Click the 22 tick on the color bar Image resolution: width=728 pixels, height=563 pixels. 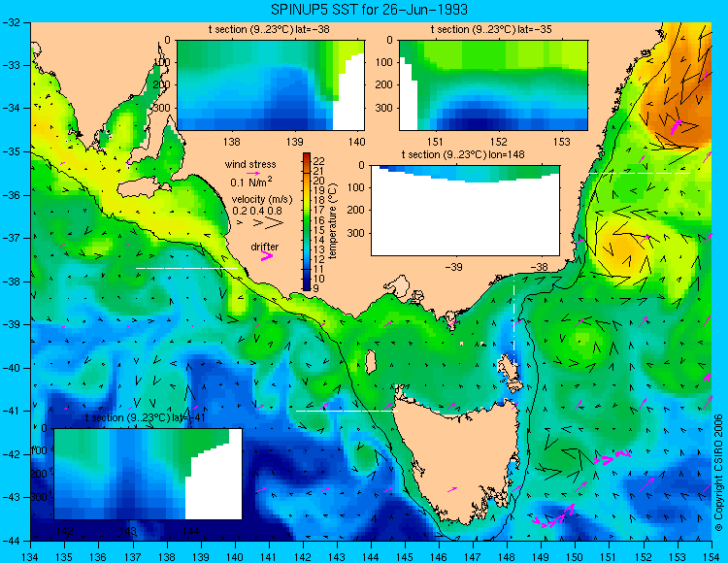pyautogui.click(x=319, y=161)
